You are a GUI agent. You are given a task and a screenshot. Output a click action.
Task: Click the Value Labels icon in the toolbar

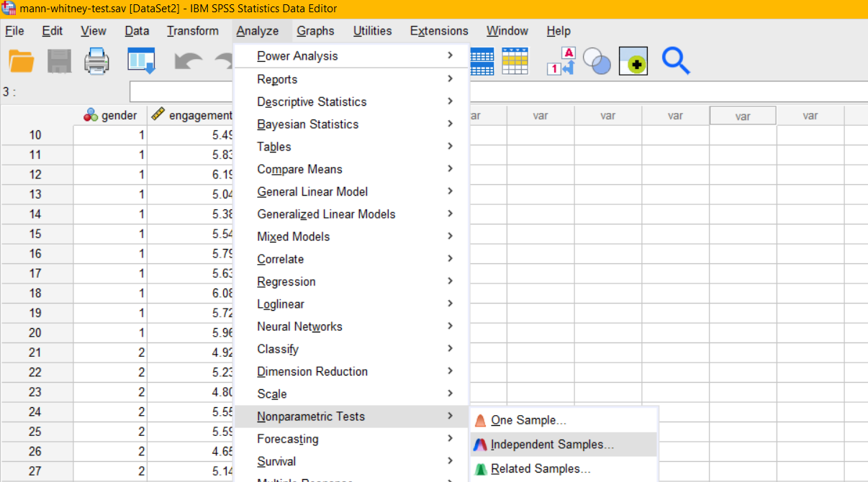click(561, 62)
